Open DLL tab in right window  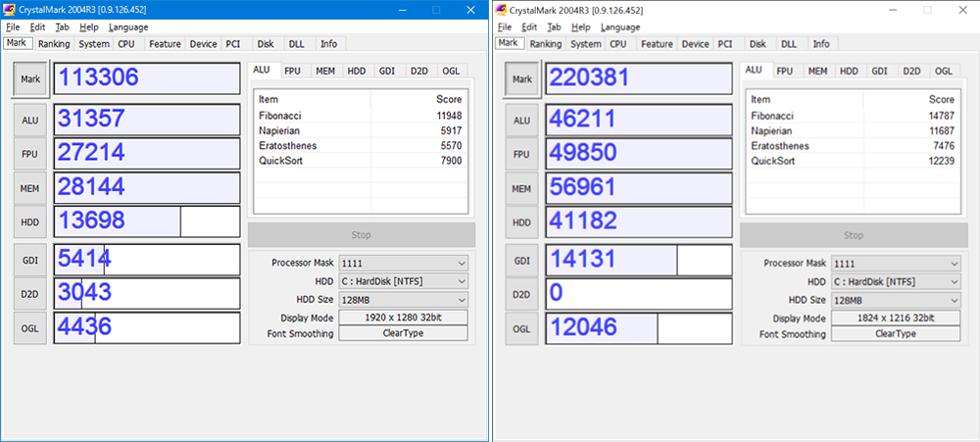click(x=789, y=44)
